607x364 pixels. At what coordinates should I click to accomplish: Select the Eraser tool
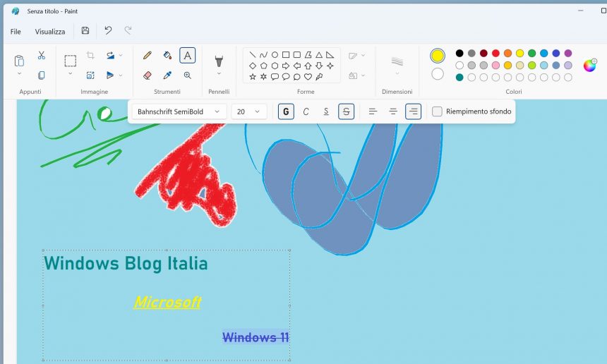click(x=147, y=75)
